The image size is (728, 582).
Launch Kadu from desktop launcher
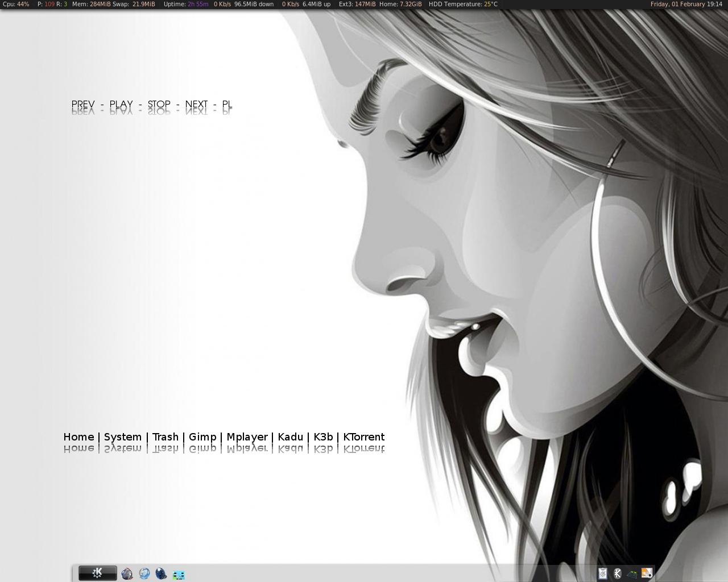[x=290, y=437]
